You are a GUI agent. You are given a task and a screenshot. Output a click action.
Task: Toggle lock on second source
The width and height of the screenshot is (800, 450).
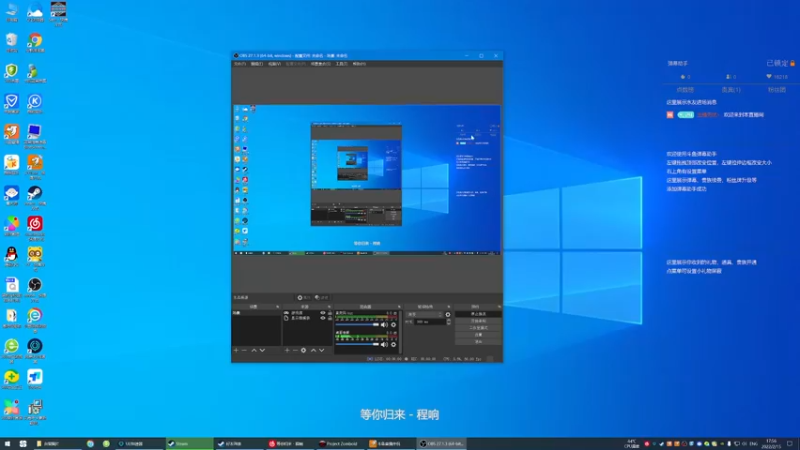(330, 318)
